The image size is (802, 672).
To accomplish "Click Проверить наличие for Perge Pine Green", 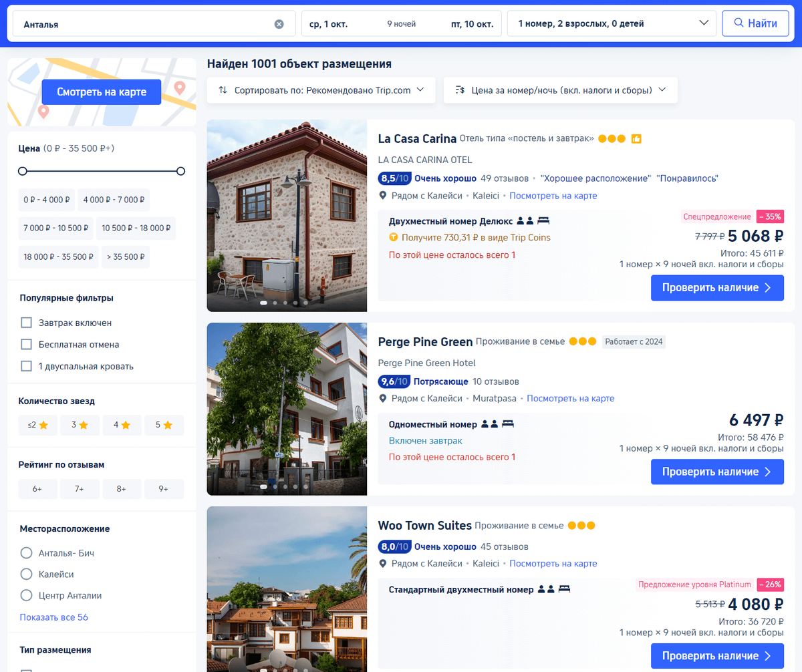I will (717, 472).
